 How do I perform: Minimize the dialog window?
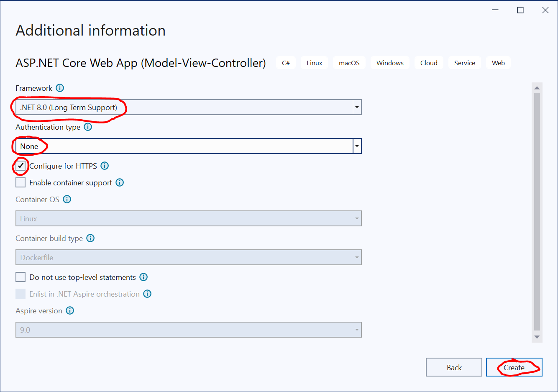pos(495,10)
